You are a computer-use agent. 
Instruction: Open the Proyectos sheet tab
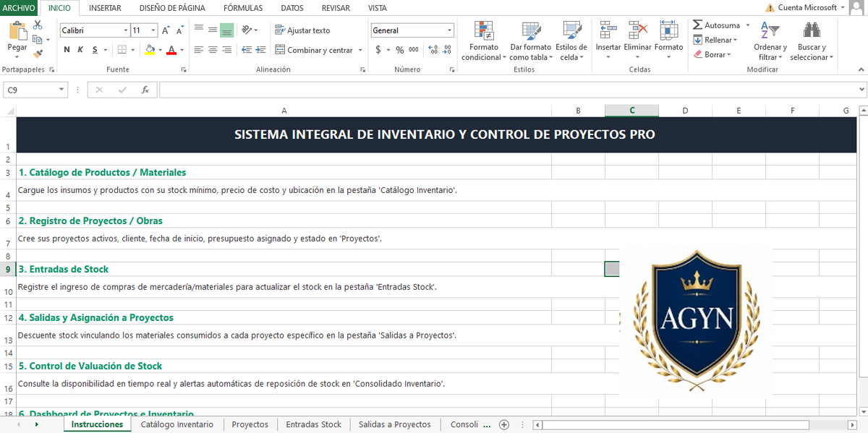point(250,424)
